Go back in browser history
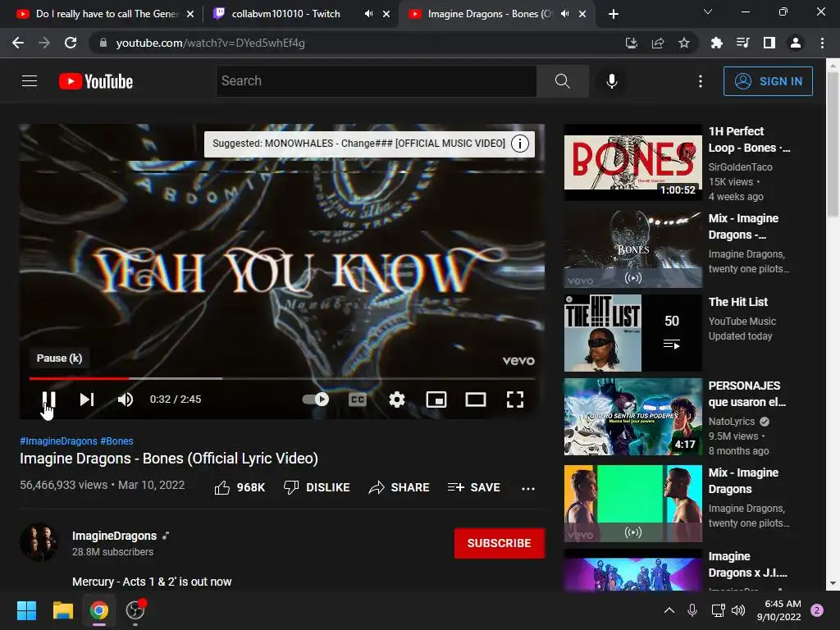840x630 pixels. (18, 43)
